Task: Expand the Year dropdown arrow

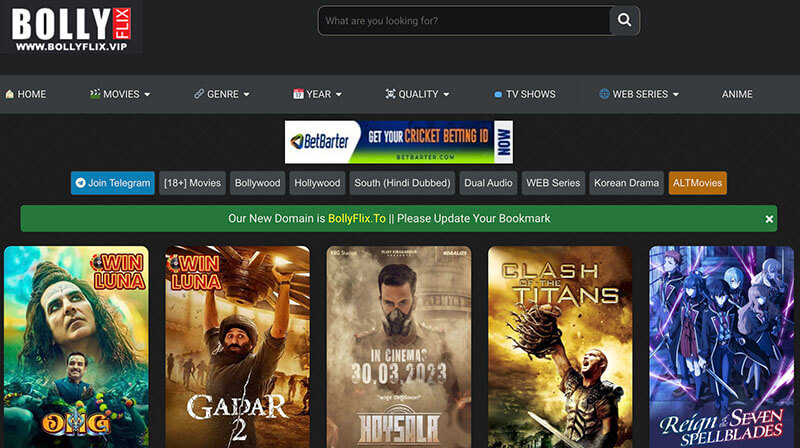Action: click(339, 94)
